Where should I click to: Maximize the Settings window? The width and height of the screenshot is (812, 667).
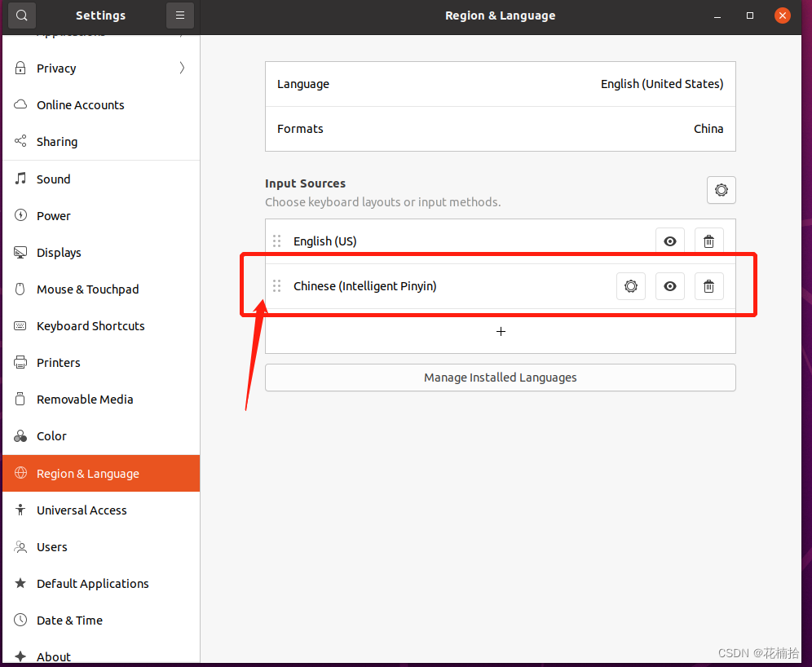pyautogui.click(x=750, y=16)
